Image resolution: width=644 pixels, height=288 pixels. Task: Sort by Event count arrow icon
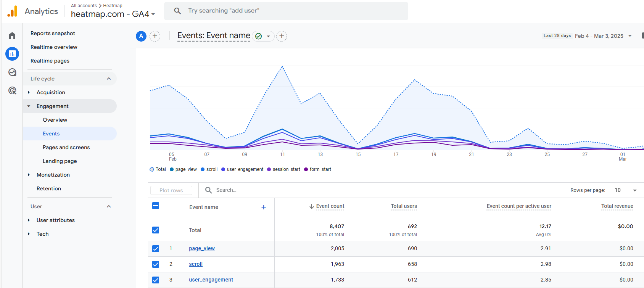312,206
